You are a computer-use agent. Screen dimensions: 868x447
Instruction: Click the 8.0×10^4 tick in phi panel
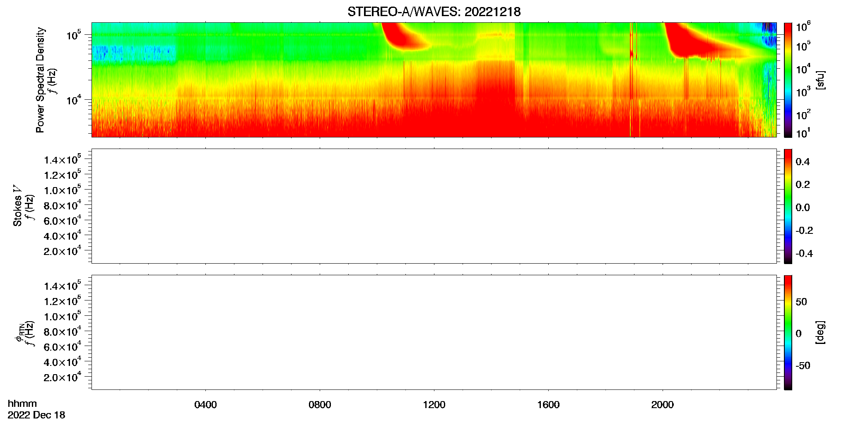point(63,331)
